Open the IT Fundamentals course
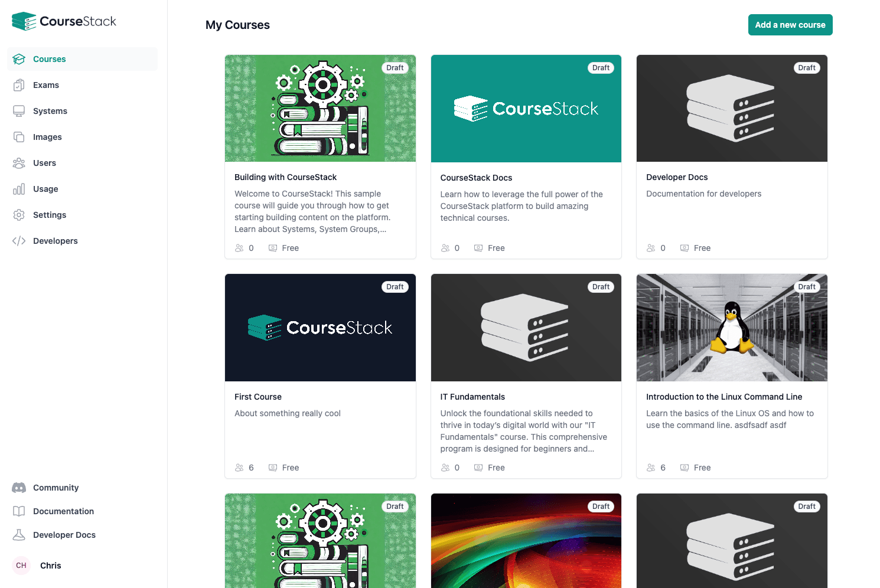Screen dimensions: 880x588 click(x=472, y=397)
